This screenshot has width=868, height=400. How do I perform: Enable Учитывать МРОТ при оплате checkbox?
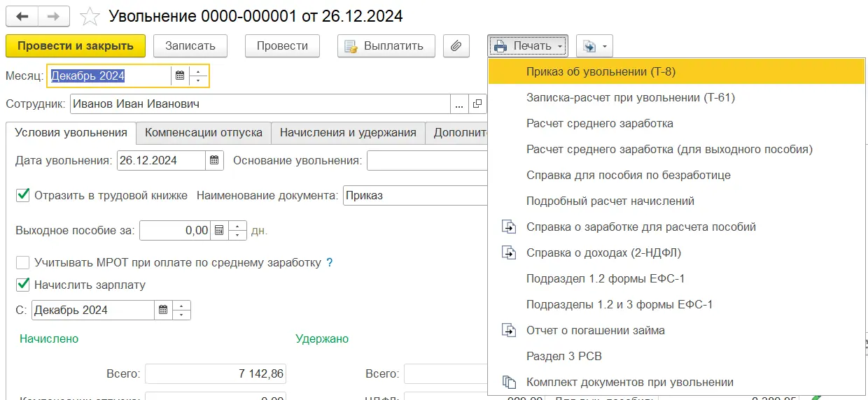(x=23, y=263)
